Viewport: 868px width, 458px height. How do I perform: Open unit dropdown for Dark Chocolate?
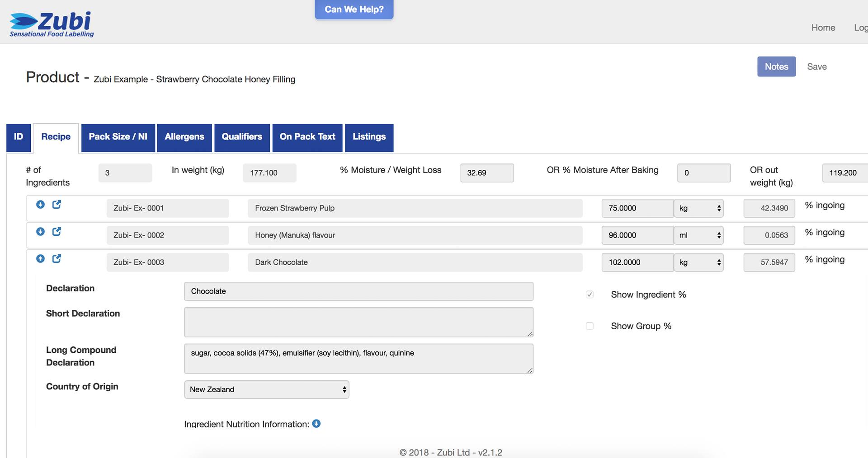click(699, 262)
